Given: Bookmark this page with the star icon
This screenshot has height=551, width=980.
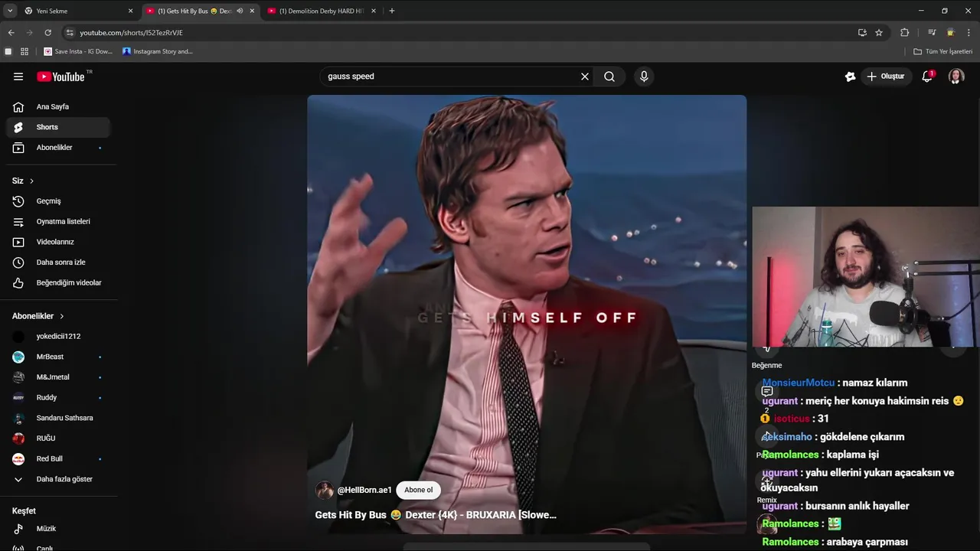Looking at the screenshot, I should click(x=879, y=33).
